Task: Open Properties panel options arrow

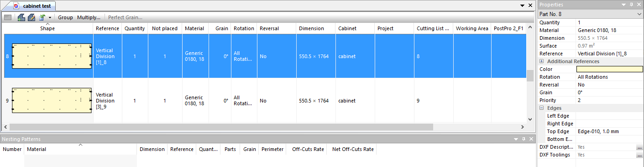Action: (624, 5)
